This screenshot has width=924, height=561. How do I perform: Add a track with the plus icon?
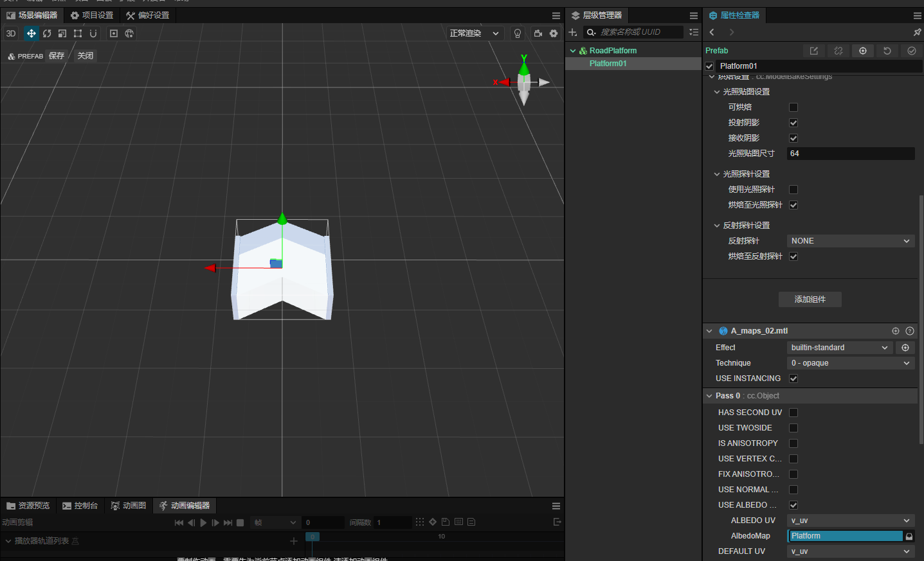[294, 541]
